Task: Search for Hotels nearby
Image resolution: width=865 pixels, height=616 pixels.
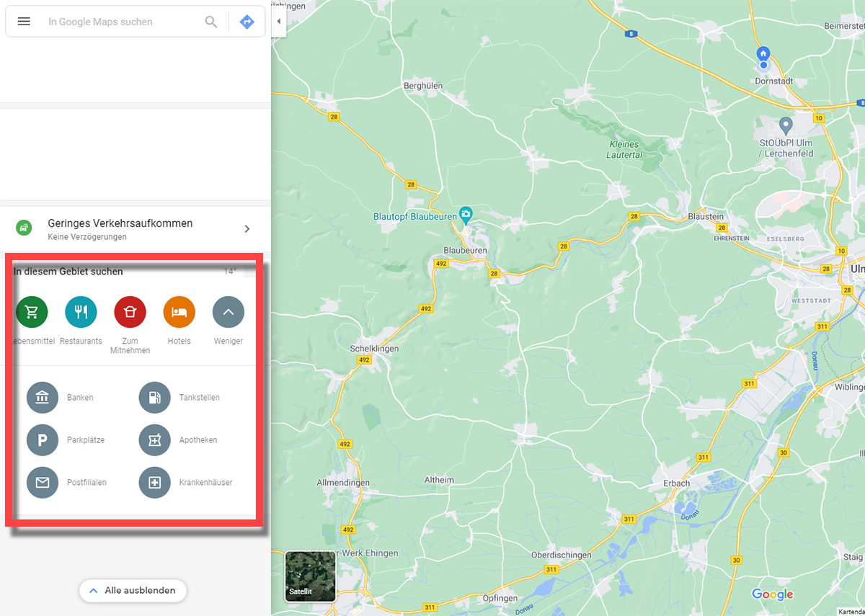Action: (179, 312)
